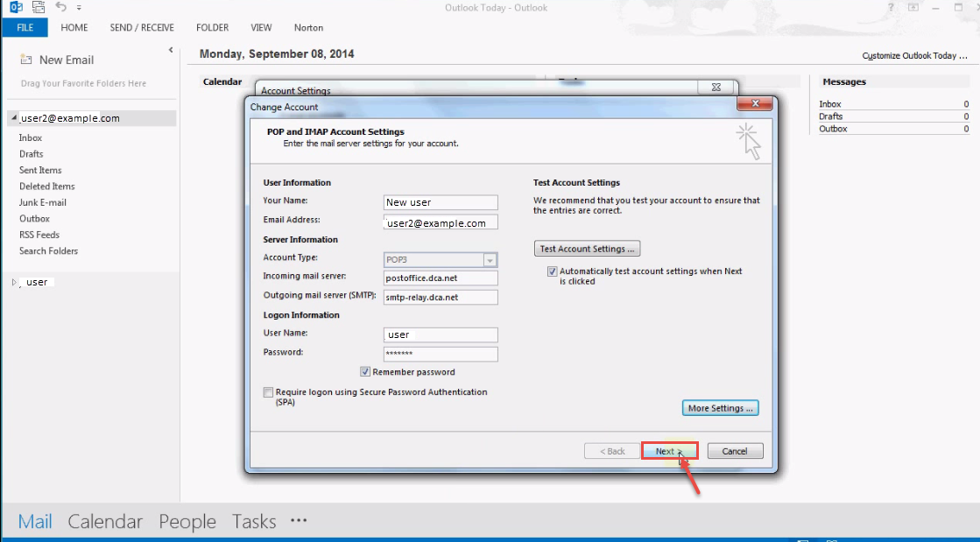
Task: Click Drafts in the Messages summary
Action: [830, 116]
